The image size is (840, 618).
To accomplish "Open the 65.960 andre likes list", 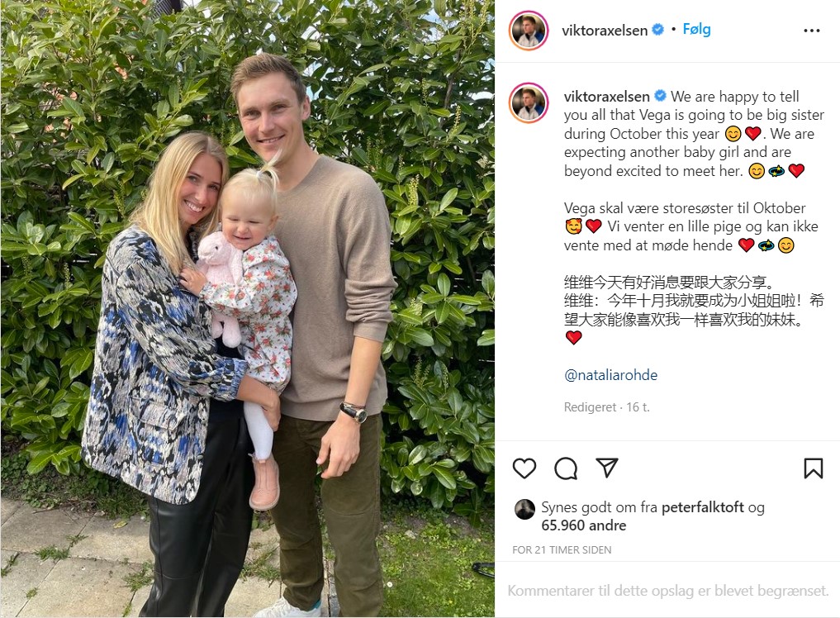I will click(583, 525).
